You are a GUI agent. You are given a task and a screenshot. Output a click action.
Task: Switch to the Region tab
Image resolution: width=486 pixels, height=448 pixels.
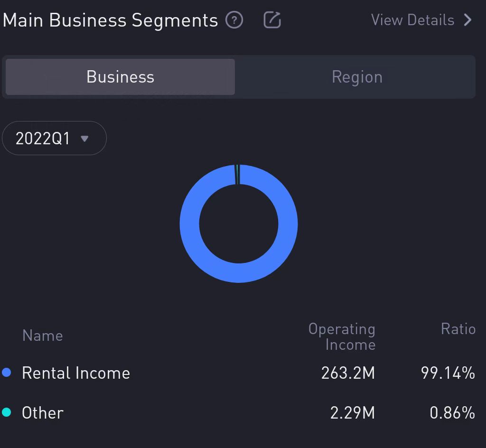[x=357, y=77]
